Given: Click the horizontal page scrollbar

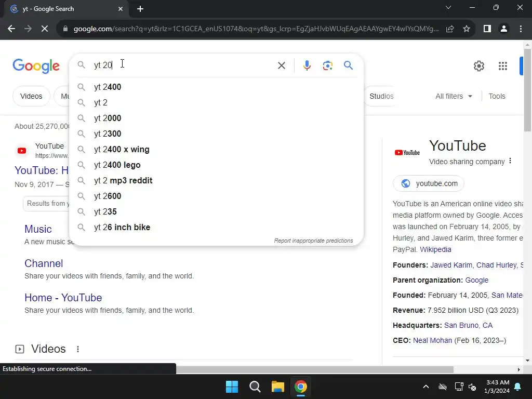Looking at the screenshot, I should 314,369.
